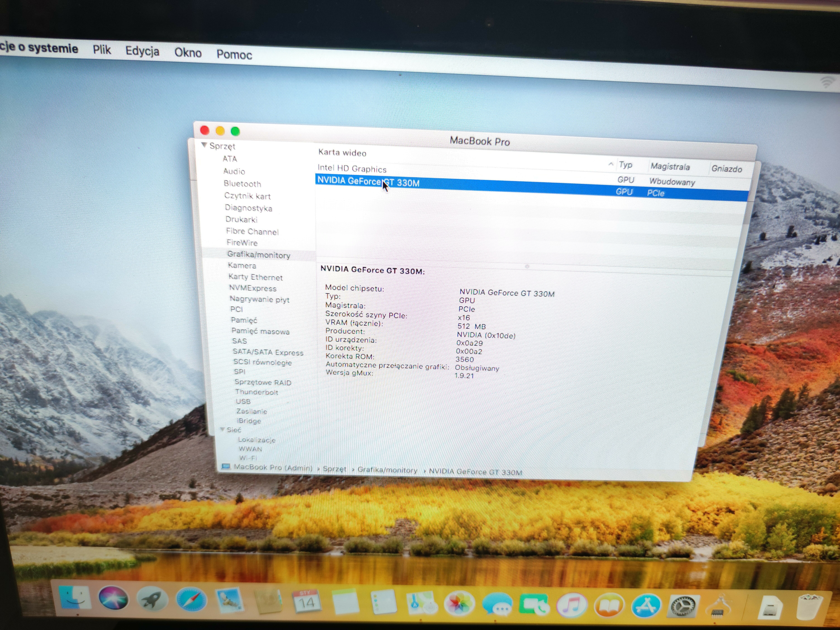Select Czytnik kart in the sidebar
Screen dimensions: 840x630
click(x=247, y=196)
